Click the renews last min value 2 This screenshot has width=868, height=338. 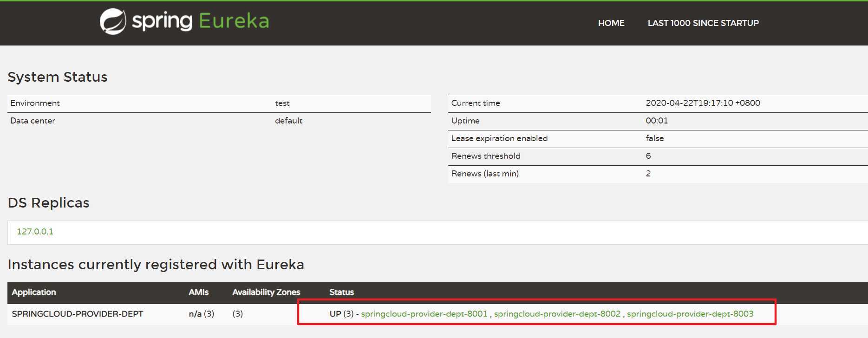(648, 174)
